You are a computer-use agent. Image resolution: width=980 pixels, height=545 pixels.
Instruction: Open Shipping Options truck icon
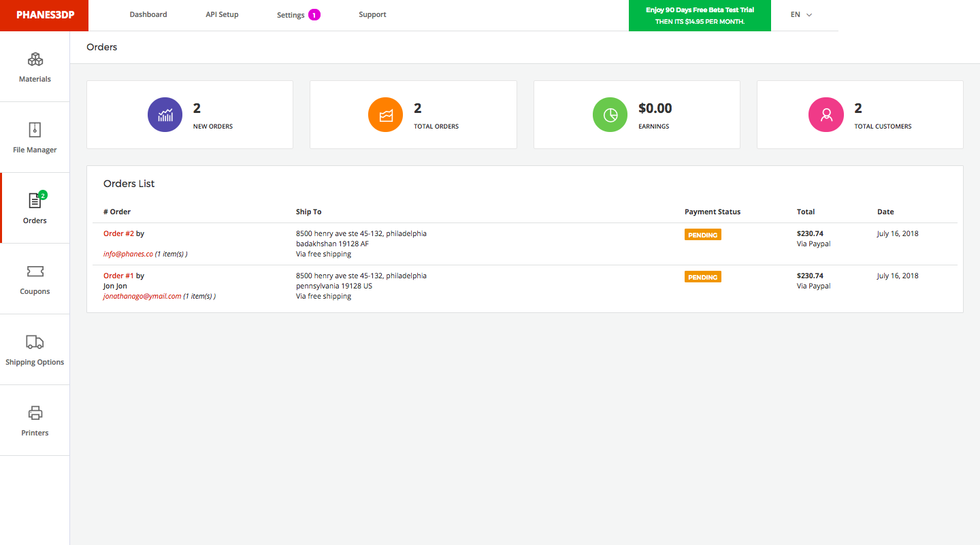click(35, 342)
